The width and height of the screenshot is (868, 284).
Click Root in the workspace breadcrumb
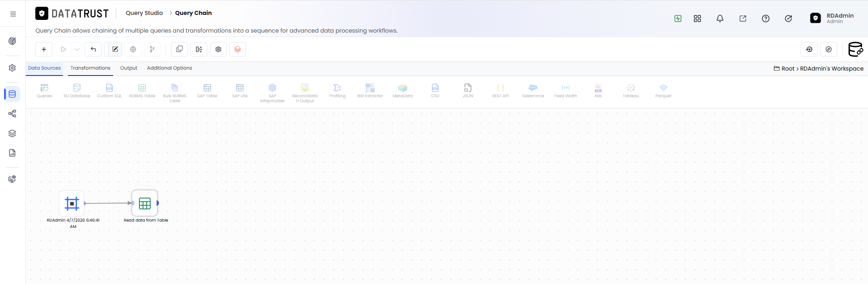coord(788,69)
